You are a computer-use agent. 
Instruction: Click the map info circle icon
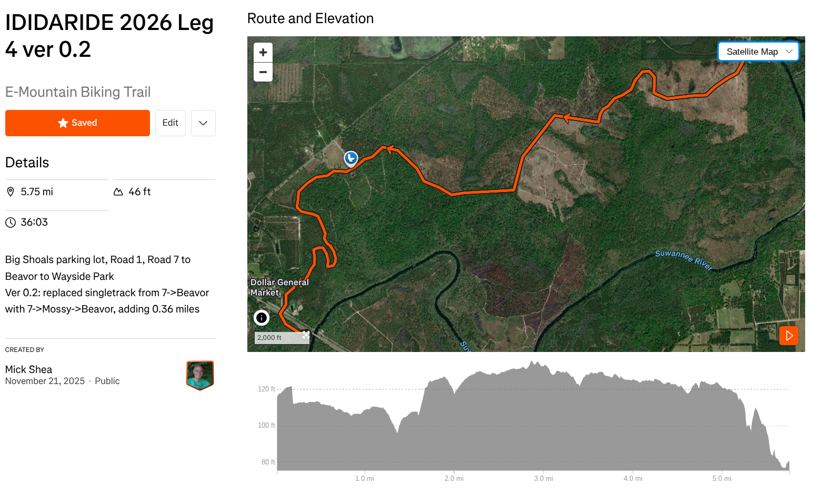click(262, 318)
